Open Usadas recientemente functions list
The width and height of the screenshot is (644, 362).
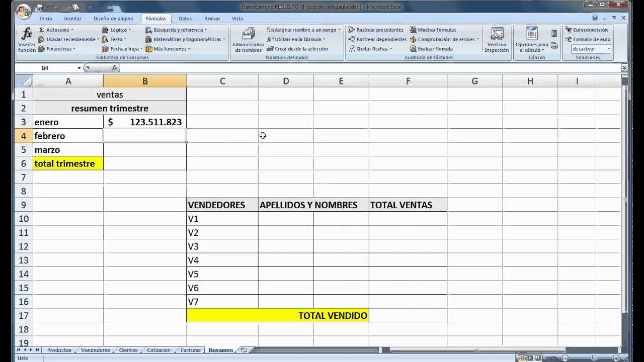68,39
